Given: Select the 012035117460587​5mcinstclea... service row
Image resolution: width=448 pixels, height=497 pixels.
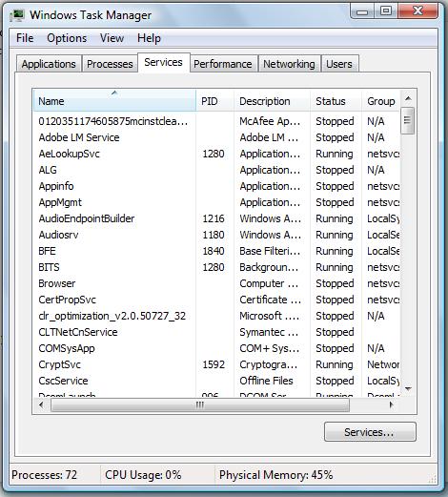Looking at the screenshot, I should click(216, 121).
